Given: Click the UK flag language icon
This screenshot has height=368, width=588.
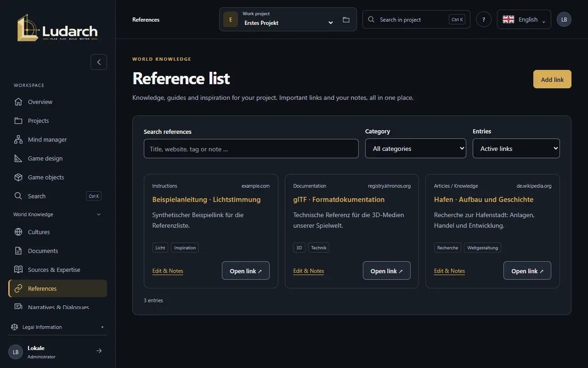Looking at the screenshot, I should point(509,19).
